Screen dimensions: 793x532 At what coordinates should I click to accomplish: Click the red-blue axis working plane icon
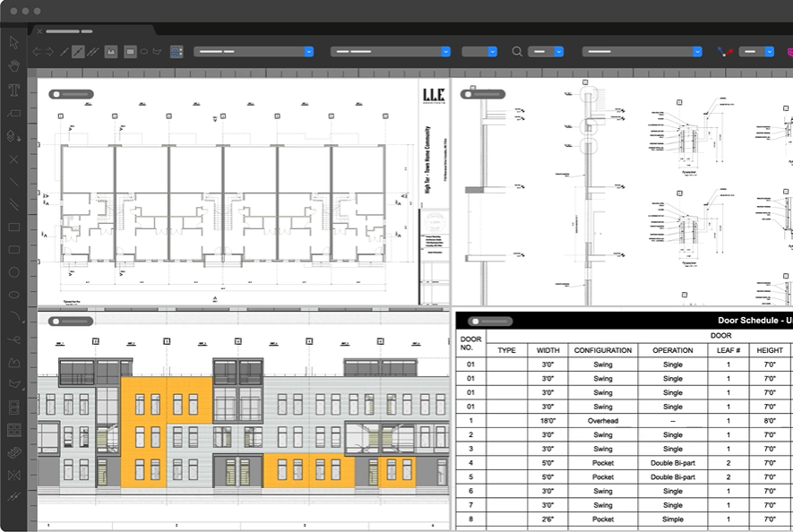tap(725, 52)
